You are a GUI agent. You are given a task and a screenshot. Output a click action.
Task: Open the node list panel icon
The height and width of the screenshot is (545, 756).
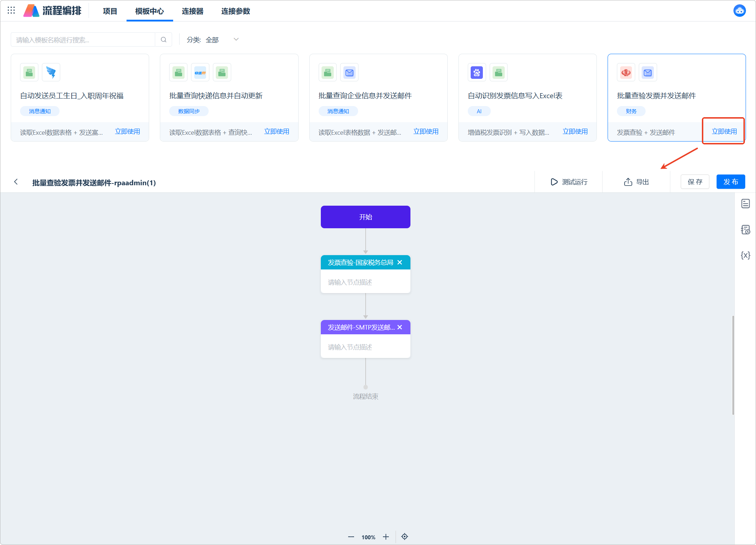point(745,204)
